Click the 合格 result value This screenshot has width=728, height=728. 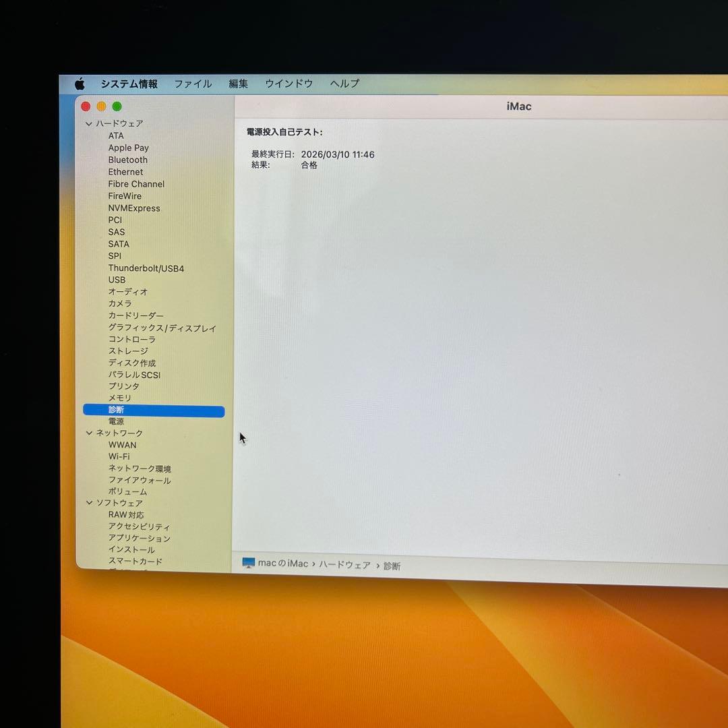[x=309, y=165]
